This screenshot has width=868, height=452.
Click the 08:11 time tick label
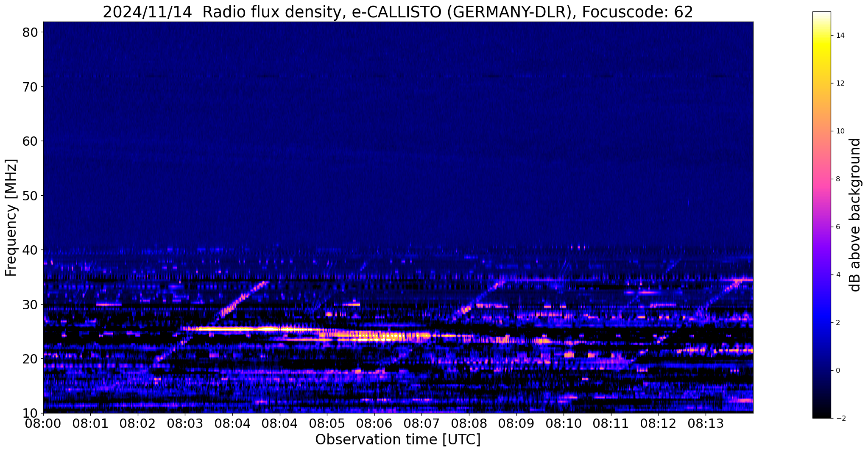pos(611,424)
